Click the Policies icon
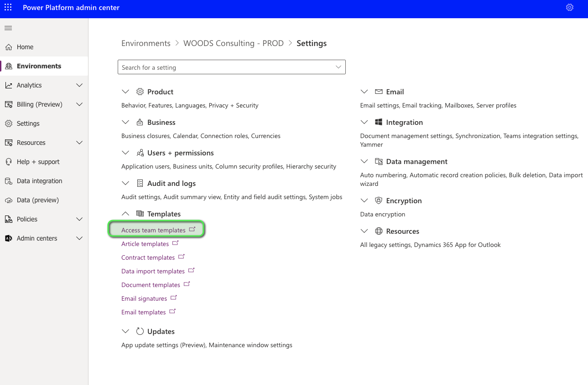This screenshot has width=588, height=385. (x=8, y=219)
